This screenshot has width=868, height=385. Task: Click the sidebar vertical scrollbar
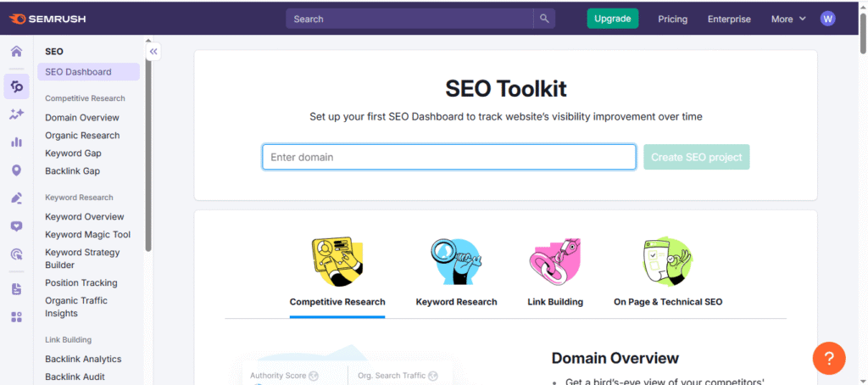pyautogui.click(x=148, y=147)
